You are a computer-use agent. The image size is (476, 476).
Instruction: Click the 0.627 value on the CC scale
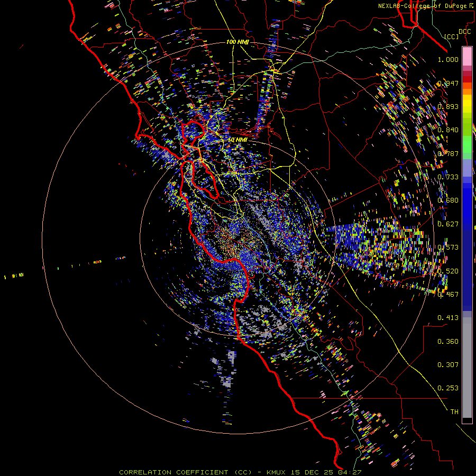pyautogui.click(x=448, y=224)
